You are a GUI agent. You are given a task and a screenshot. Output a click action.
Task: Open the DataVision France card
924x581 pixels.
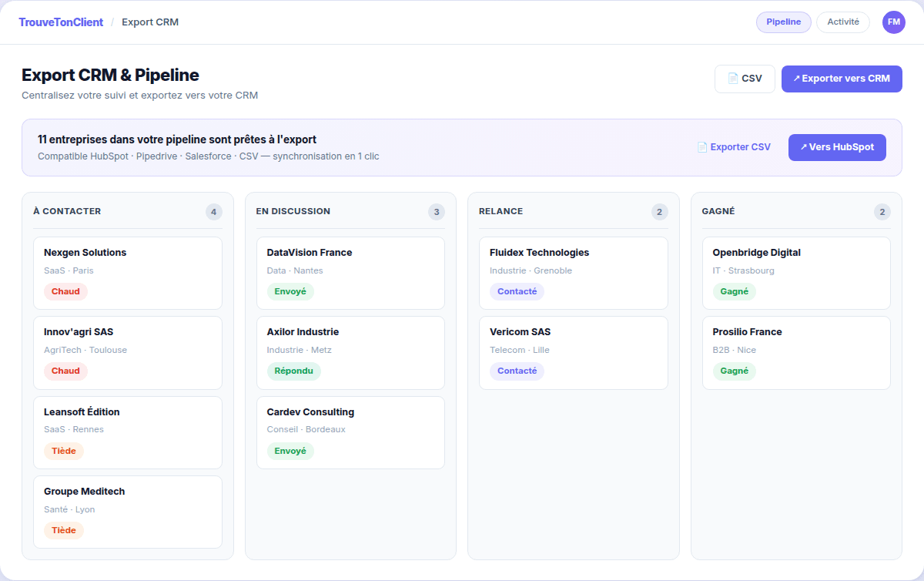point(350,273)
